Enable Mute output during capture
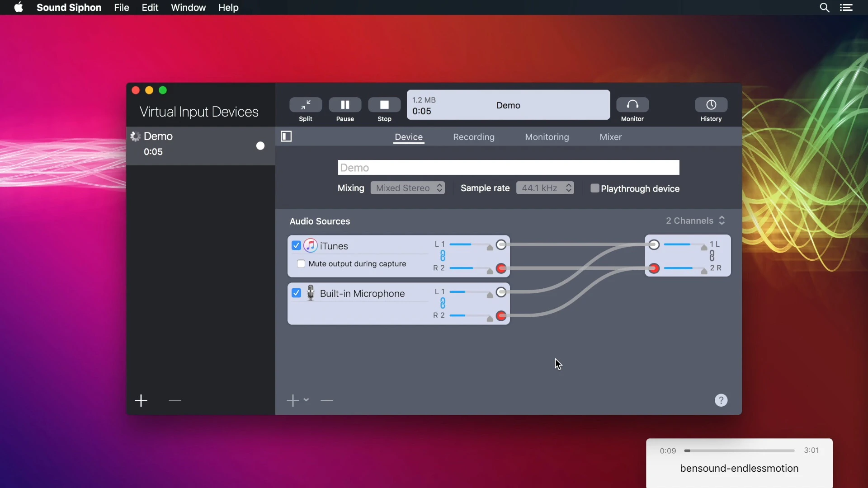Viewport: 868px width, 488px height. click(301, 264)
